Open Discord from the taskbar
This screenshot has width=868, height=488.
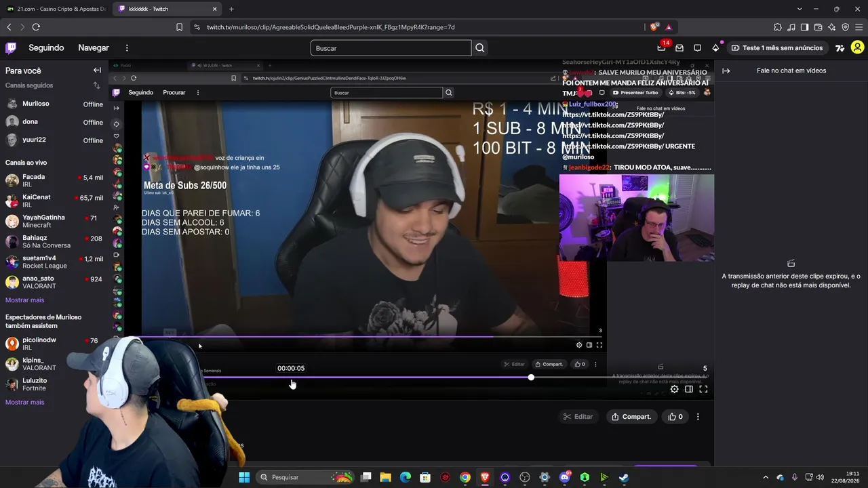click(x=565, y=477)
